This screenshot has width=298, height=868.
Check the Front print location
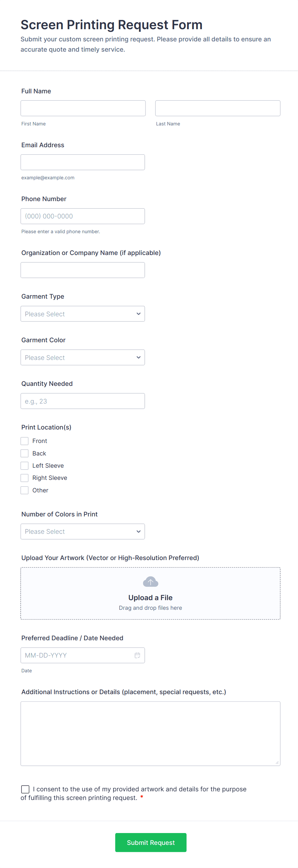click(24, 441)
